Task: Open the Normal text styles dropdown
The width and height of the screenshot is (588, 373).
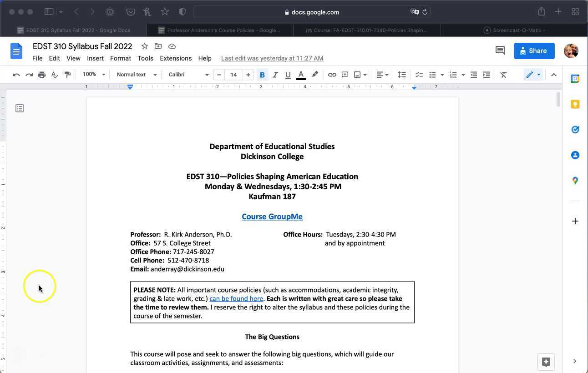Action: click(x=135, y=74)
